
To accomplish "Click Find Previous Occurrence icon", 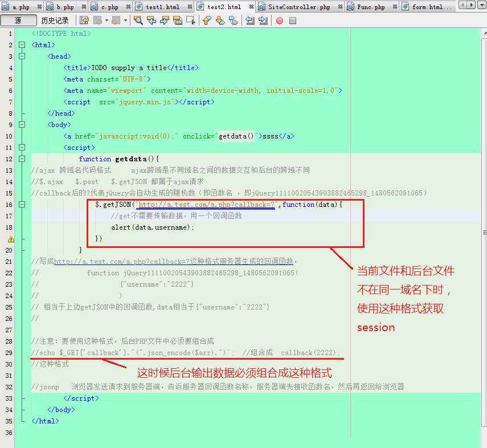I will point(152,21).
